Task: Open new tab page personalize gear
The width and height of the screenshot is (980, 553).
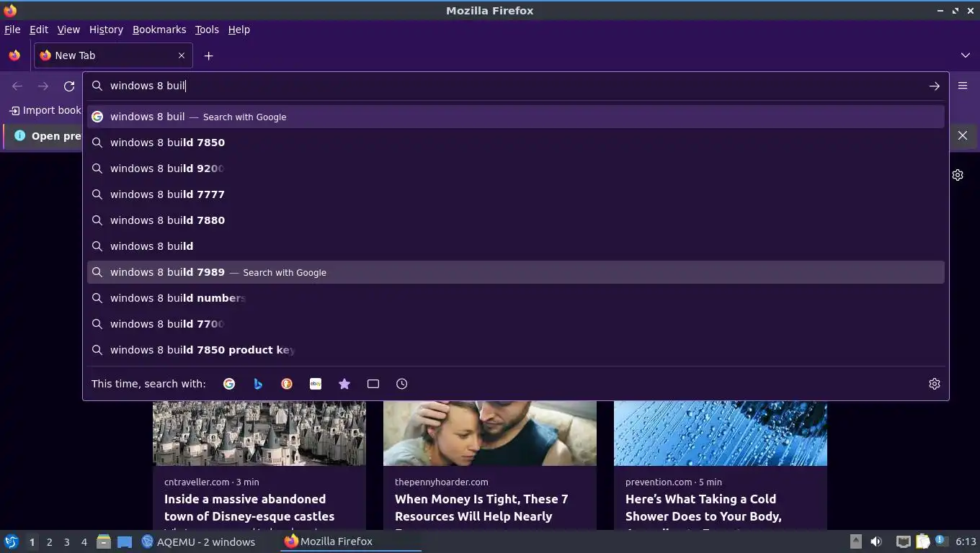Action: tap(958, 175)
